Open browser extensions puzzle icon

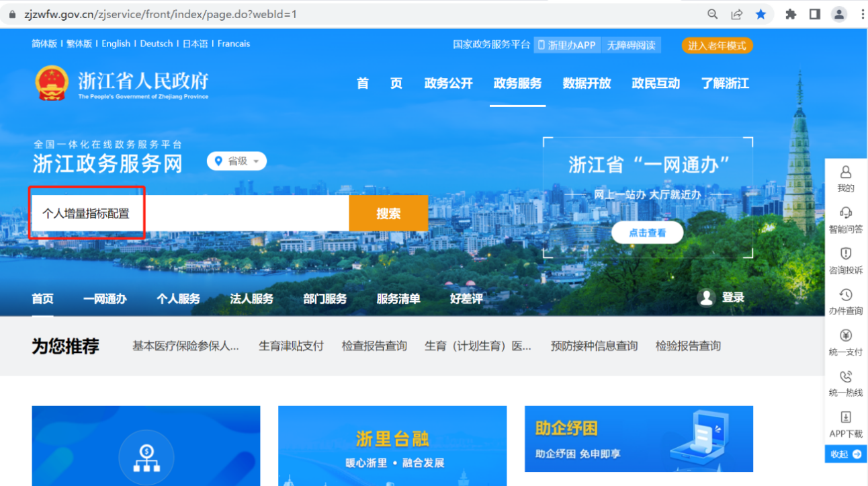click(x=791, y=14)
